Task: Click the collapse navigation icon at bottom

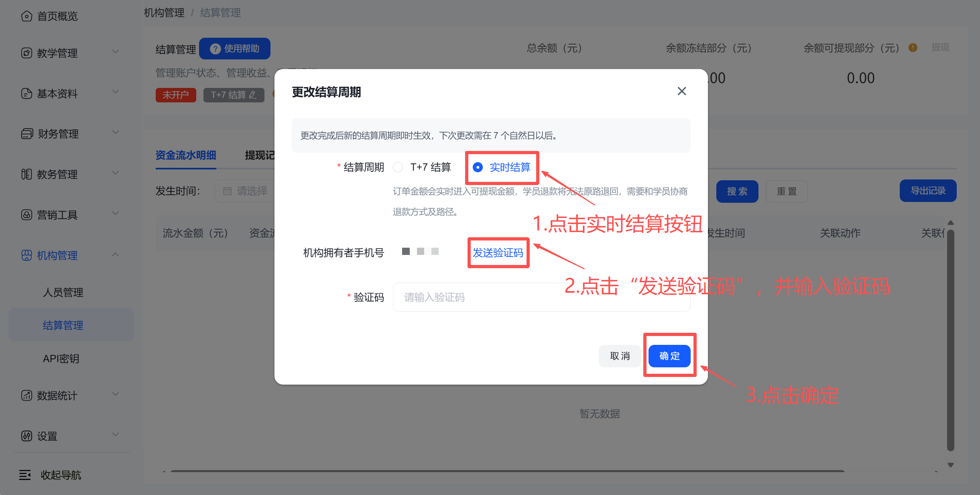Action: 25,475
